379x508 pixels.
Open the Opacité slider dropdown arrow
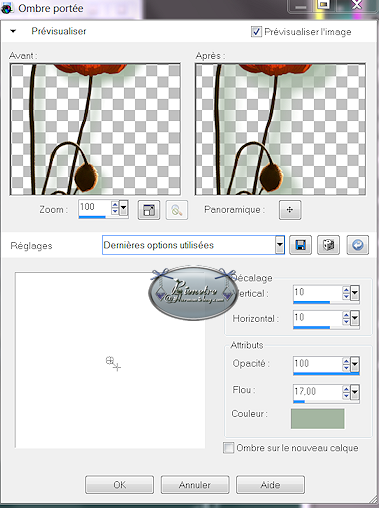pos(355,364)
